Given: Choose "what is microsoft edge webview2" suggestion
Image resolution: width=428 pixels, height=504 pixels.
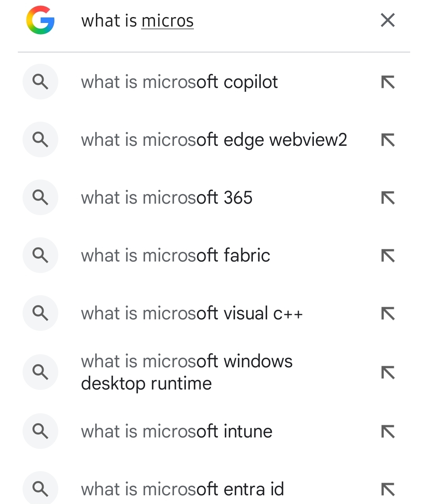Looking at the screenshot, I should tap(214, 140).
